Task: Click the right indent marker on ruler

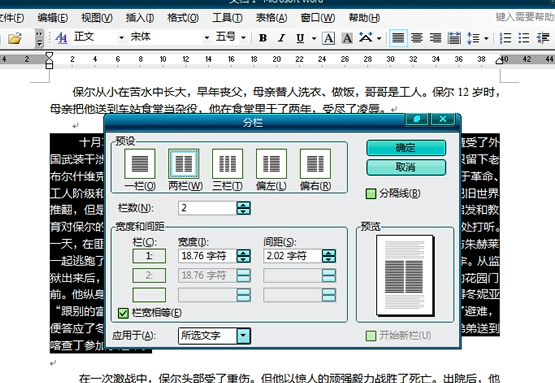Action: (499, 61)
